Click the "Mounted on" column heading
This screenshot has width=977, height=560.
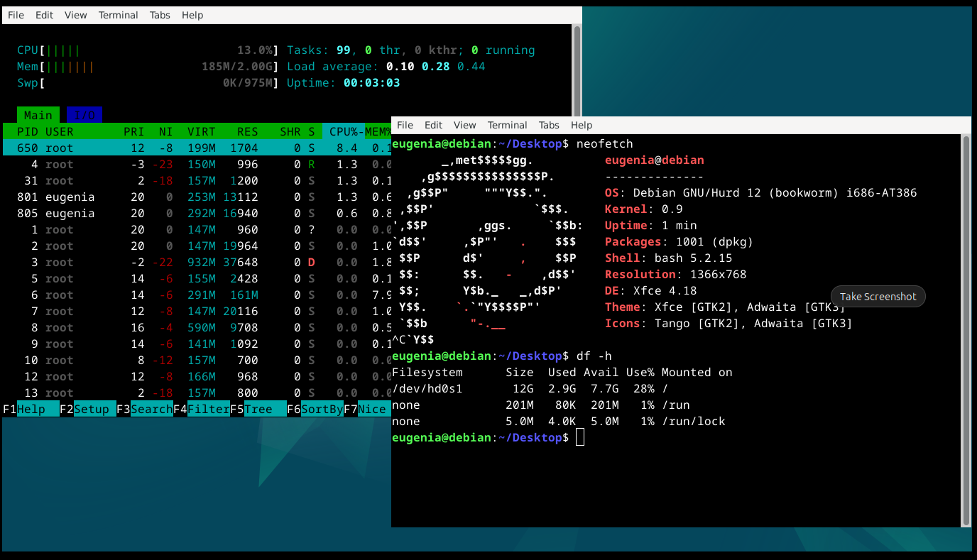tap(697, 373)
